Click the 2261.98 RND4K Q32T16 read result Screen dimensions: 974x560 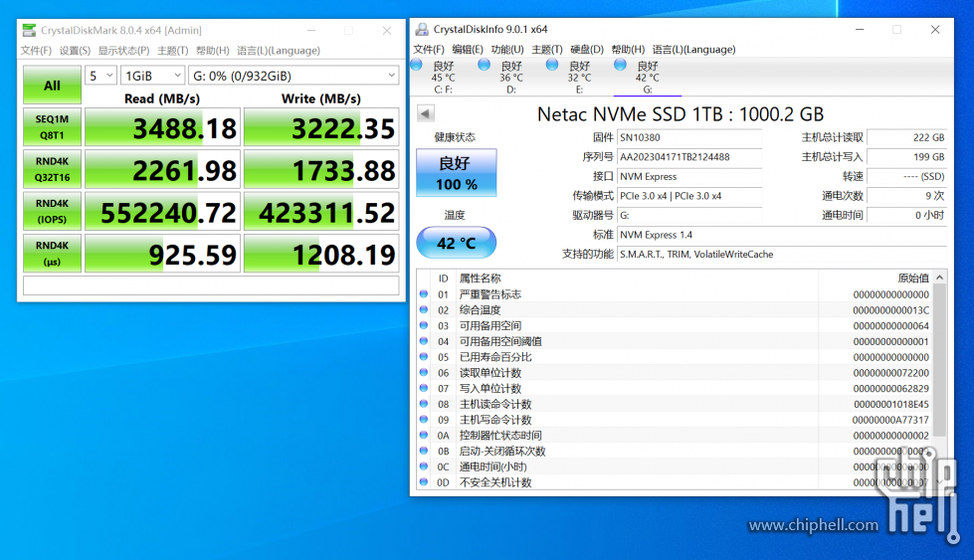(162, 169)
